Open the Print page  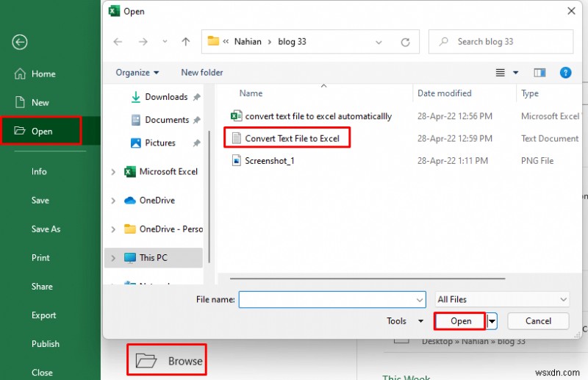(x=40, y=258)
